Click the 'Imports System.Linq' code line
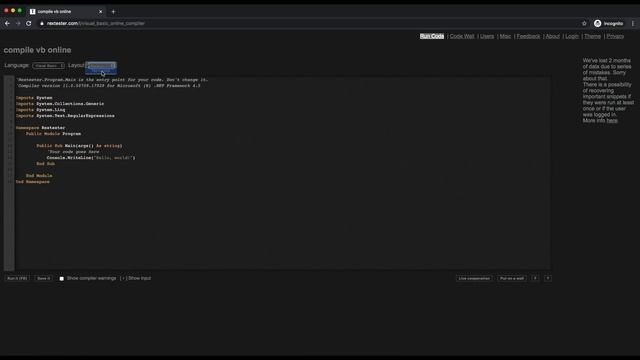 coord(40,110)
